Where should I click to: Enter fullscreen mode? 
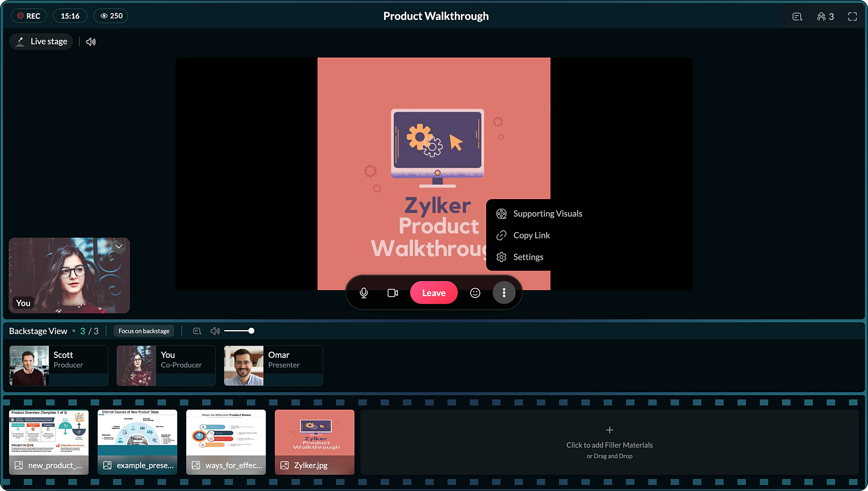click(852, 16)
